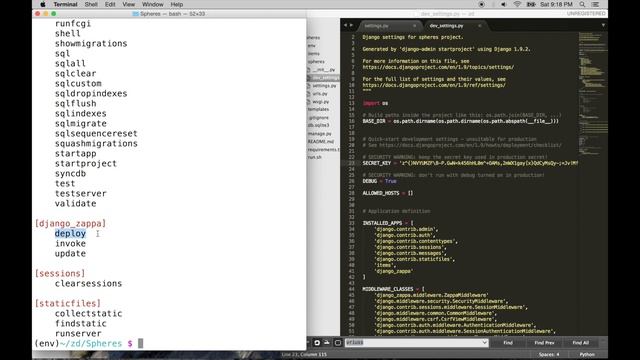The height and width of the screenshot is (360, 640).
Task: Click the Find Prev button
Action: [544, 343]
